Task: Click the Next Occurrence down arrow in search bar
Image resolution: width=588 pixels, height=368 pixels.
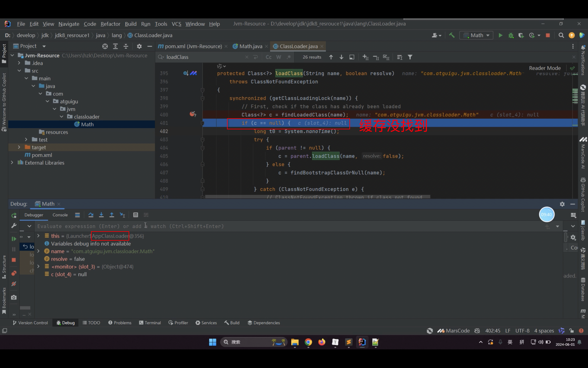Action: 341,57
